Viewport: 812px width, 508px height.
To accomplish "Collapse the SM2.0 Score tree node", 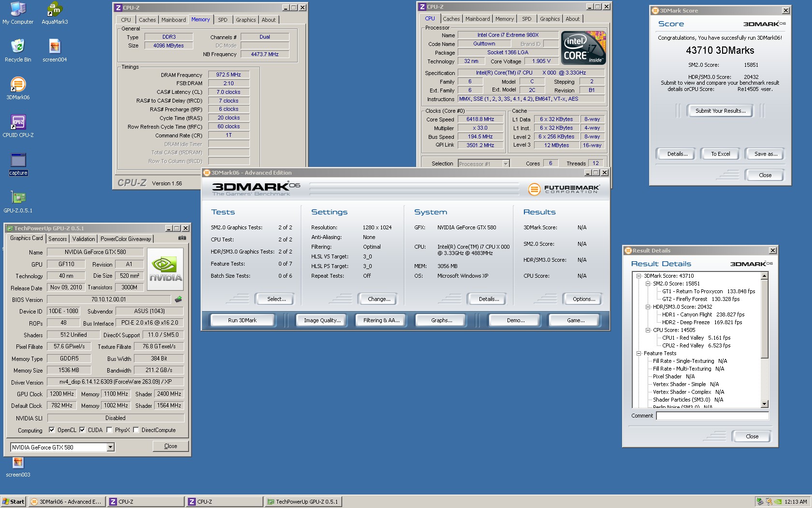I will (x=648, y=284).
